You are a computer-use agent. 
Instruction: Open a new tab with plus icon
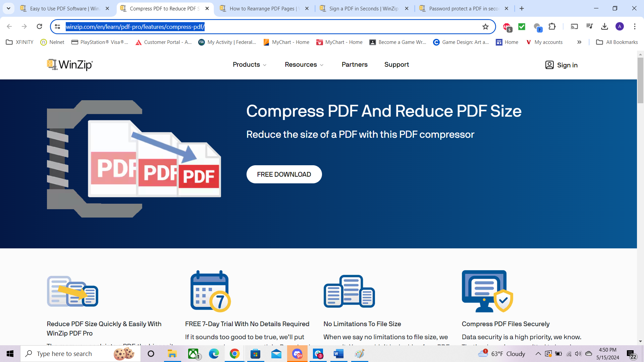point(522,8)
